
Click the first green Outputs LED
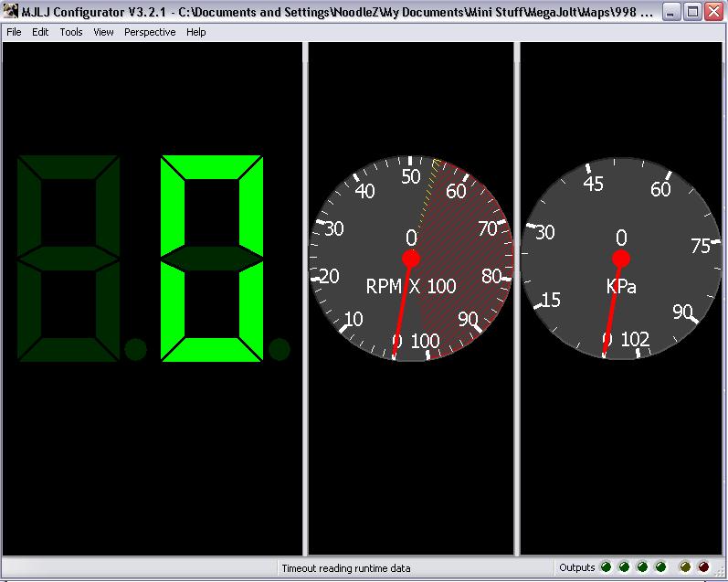pyautogui.click(x=606, y=566)
